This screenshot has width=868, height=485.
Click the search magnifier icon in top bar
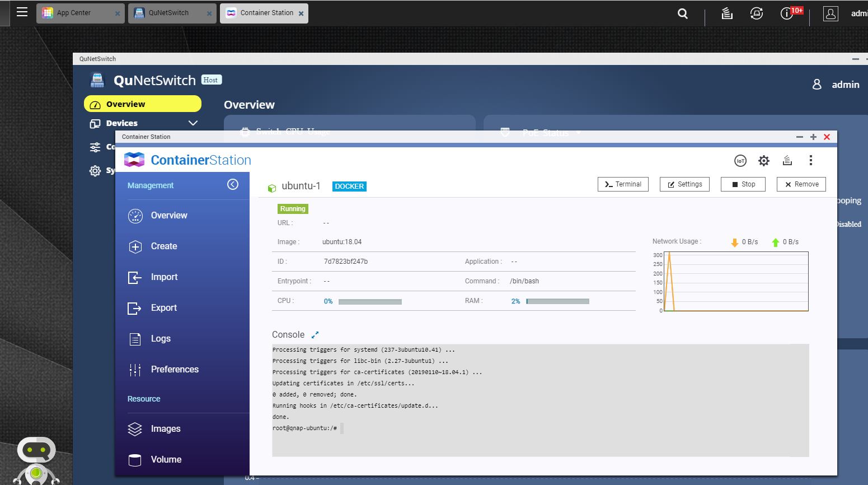683,13
